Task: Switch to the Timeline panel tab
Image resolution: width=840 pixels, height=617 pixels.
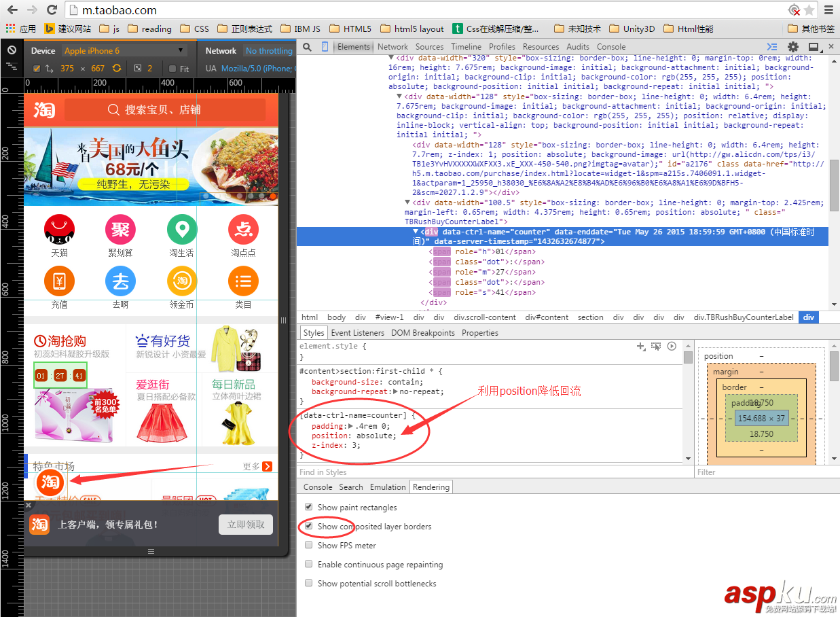Action: (x=466, y=47)
